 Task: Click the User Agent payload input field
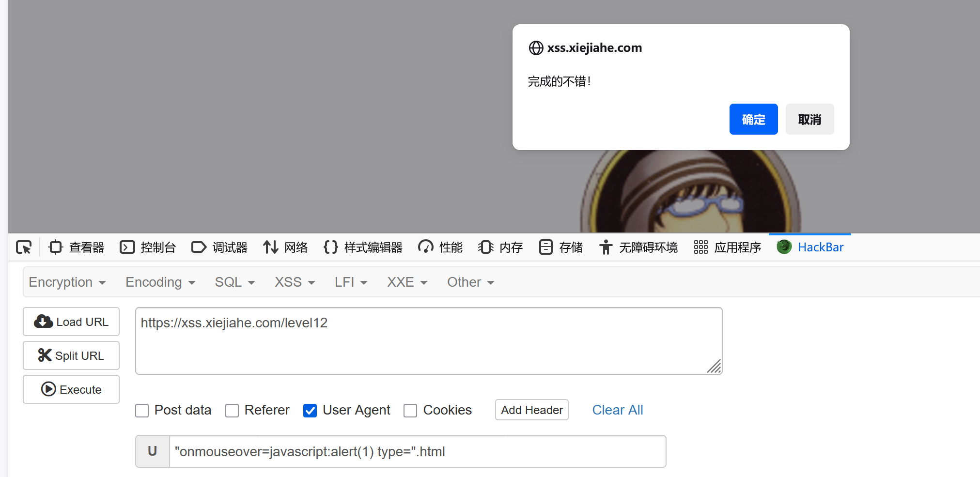[418, 451]
